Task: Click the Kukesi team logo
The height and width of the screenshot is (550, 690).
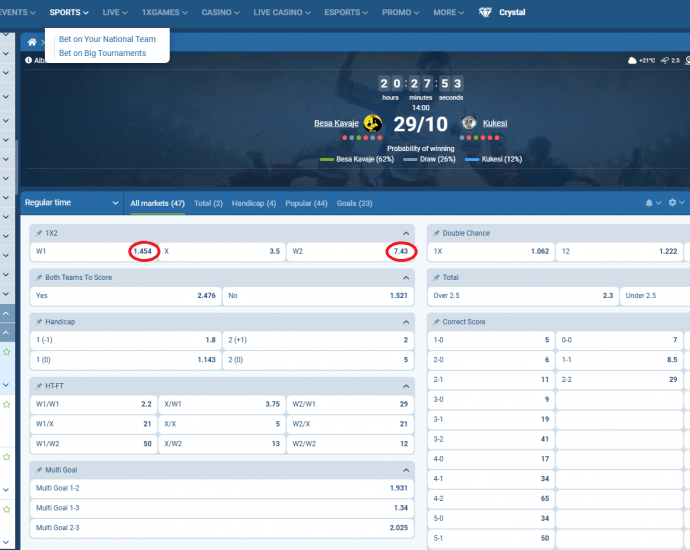Action: [469, 123]
